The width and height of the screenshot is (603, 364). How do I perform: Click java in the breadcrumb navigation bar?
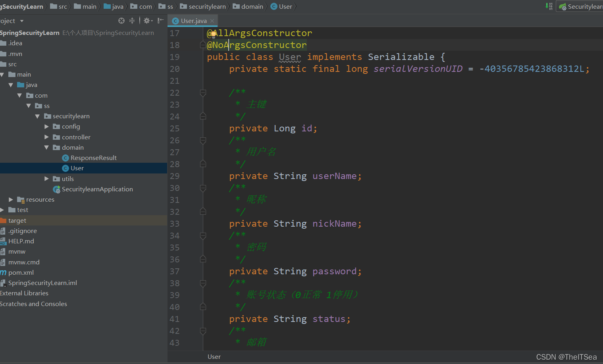(114, 6)
